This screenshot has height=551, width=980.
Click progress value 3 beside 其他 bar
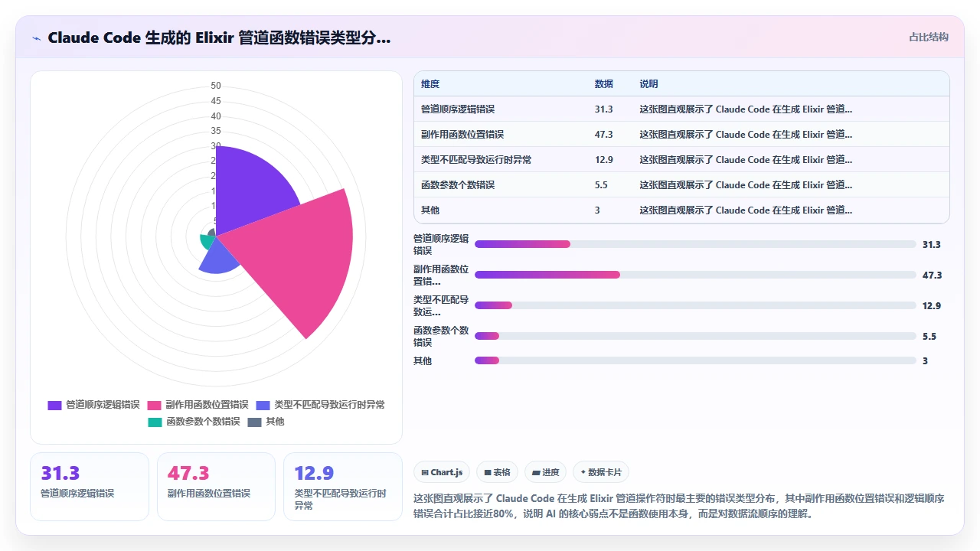click(926, 361)
